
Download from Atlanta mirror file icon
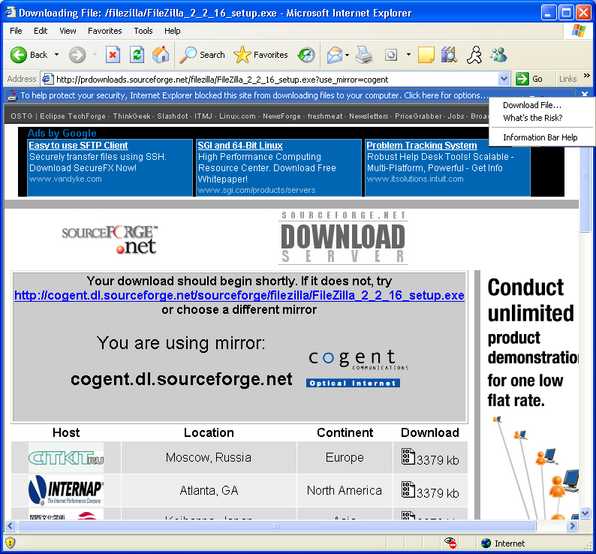pyautogui.click(x=408, y=489)
